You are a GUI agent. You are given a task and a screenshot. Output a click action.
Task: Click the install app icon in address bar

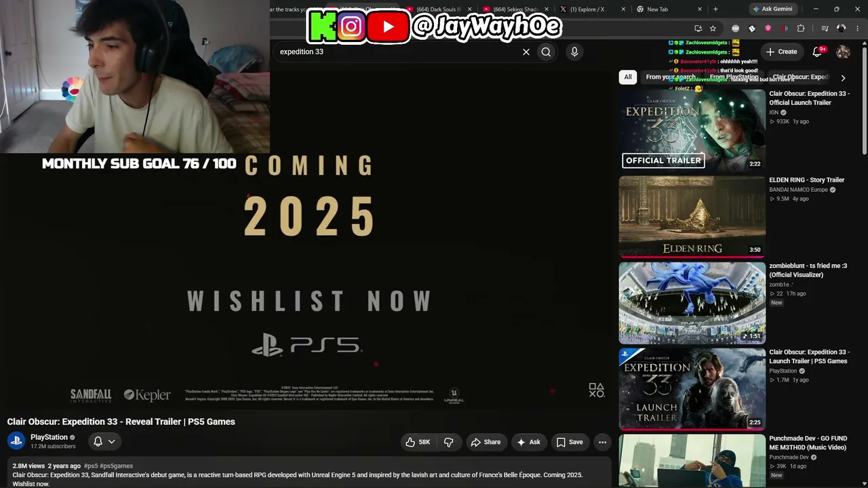tap(698, 28)
